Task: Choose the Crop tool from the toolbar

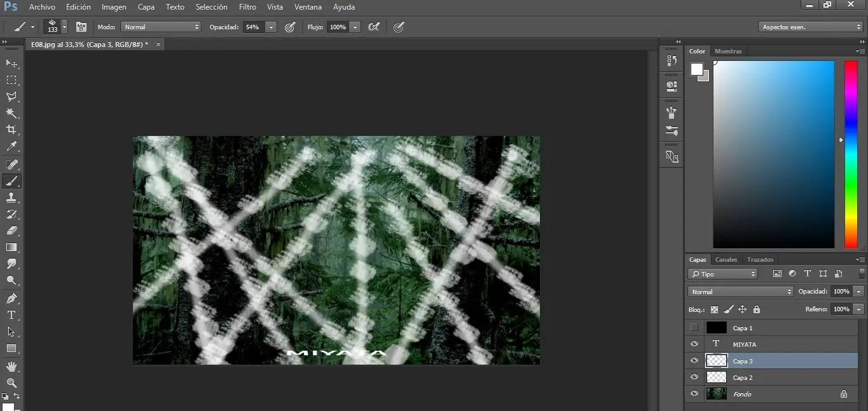Action: pos(11,130)
